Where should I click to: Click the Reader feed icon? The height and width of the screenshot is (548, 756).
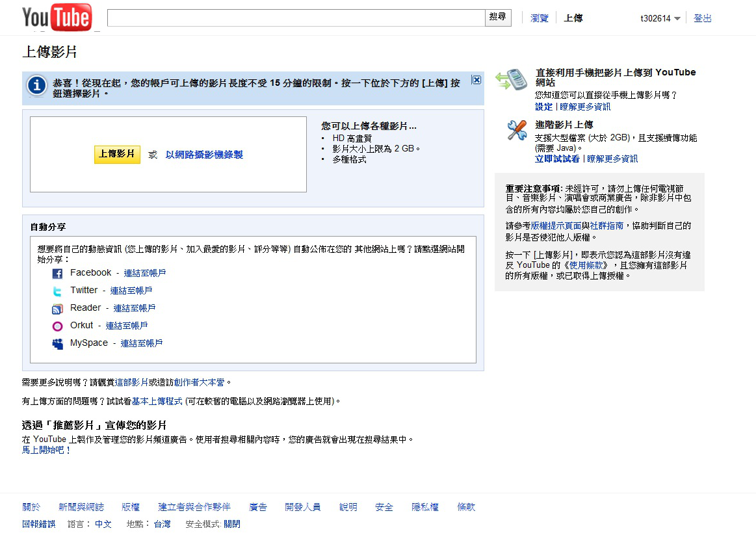tap(57, 309)
